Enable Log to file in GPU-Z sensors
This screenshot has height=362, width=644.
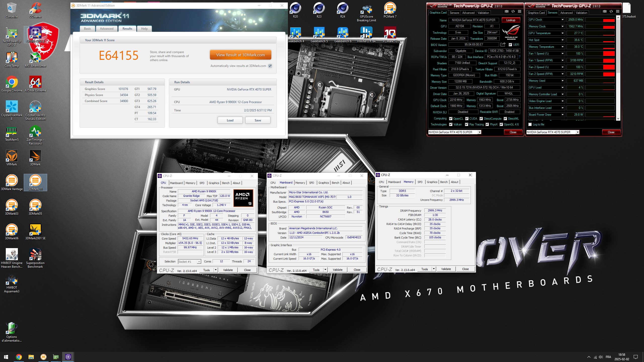pyautogui.click(x=530, y=124)
